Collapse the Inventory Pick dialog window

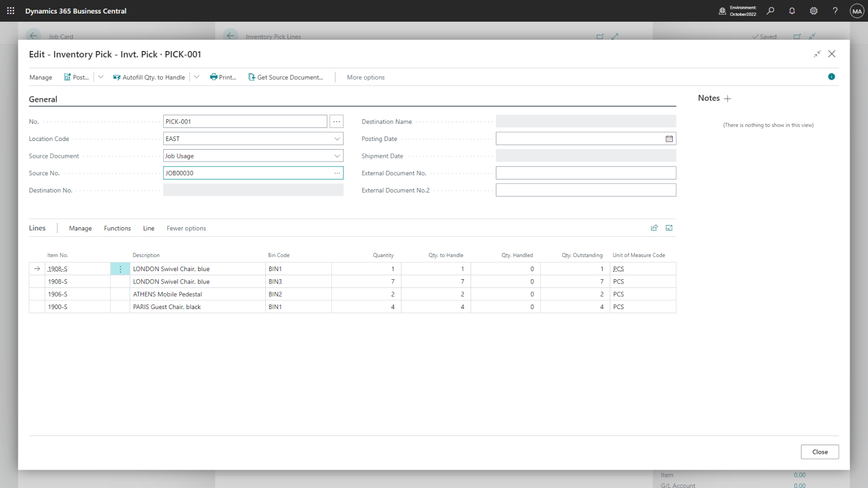coord(817,54)
